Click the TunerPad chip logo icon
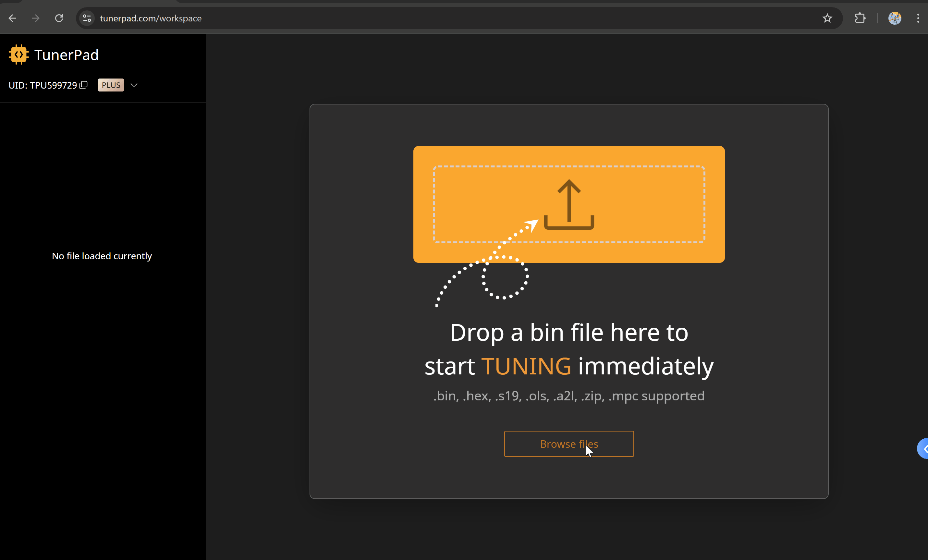Image resolution: width=928 pixels, height=560 pixels. tap(18, 55)
